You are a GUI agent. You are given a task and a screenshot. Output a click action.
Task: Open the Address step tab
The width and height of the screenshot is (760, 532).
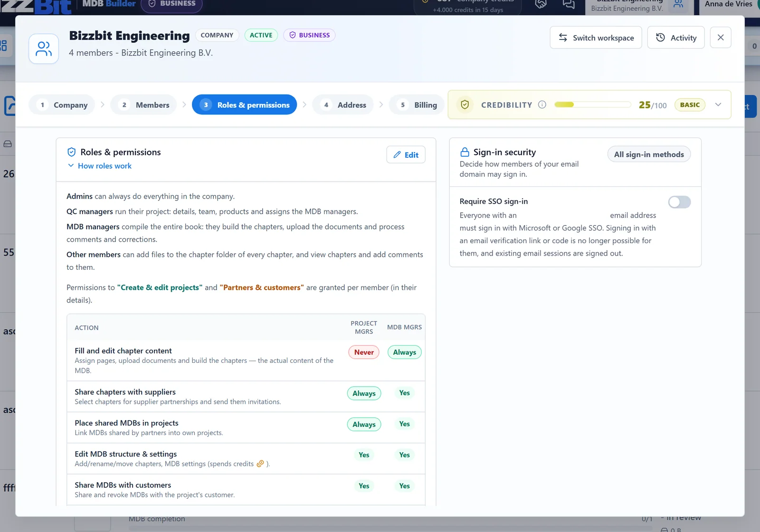pos(343,105)
